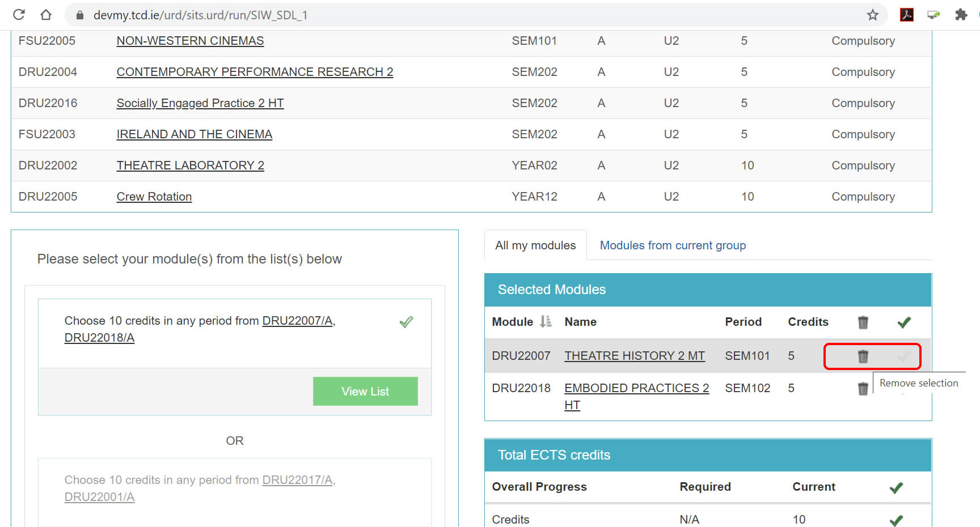Bookmark this page with the star icon
Viewport: 980px width, 527px height.
pyautogui.click(x=872, y=15)
